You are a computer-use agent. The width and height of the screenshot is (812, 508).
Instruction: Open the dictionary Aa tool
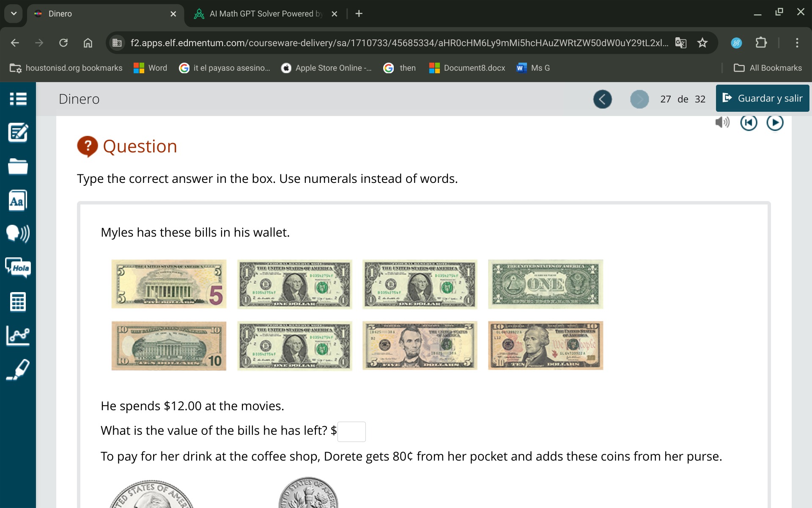click(18, 200)
